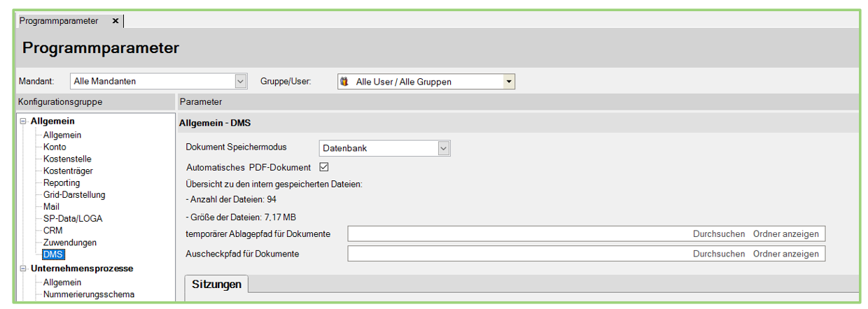Switch to the Sitzungen tab
The image size is (868, 309).
pos(216,285)
